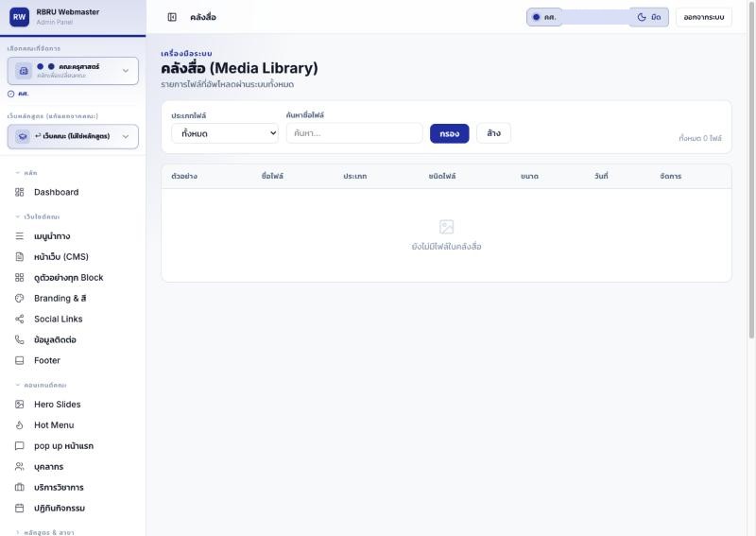Click the vertical scrollbar on the right edge
This screenshot has width=756, height=536.
coord(751,169)
